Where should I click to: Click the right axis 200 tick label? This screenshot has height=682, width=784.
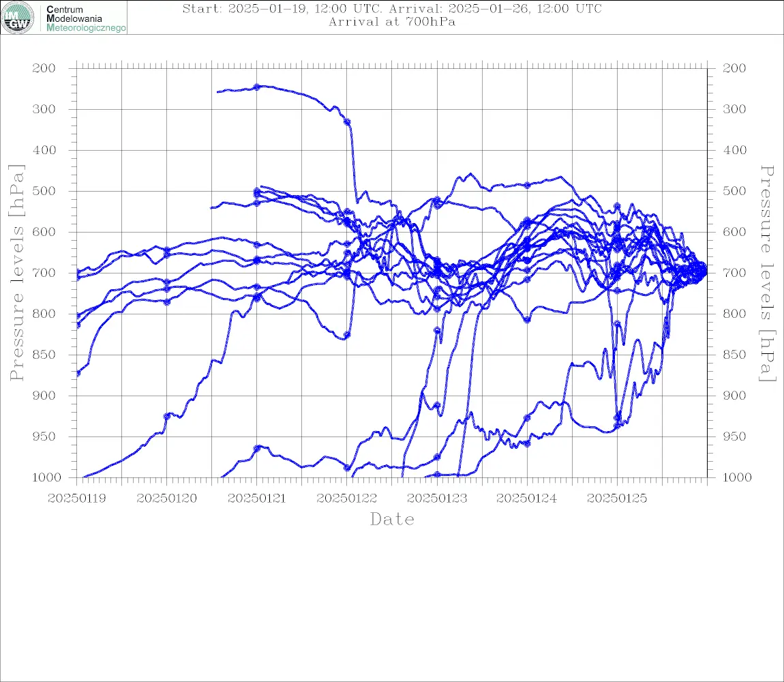click(x=734, y=68)
